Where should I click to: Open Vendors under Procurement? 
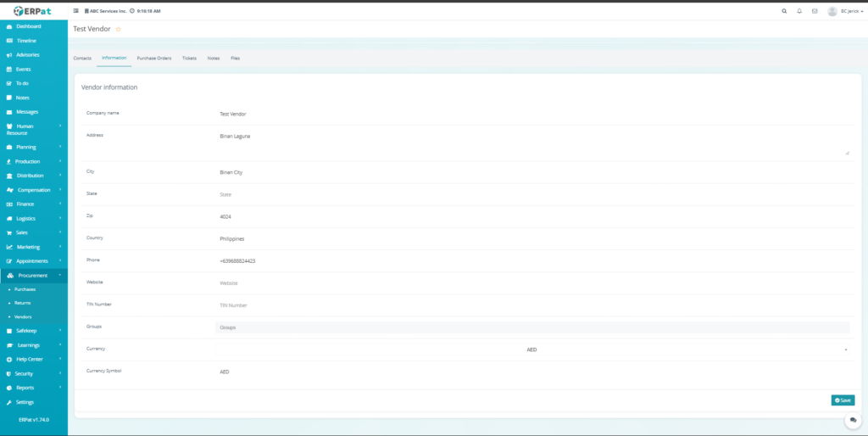click(23, 317)
